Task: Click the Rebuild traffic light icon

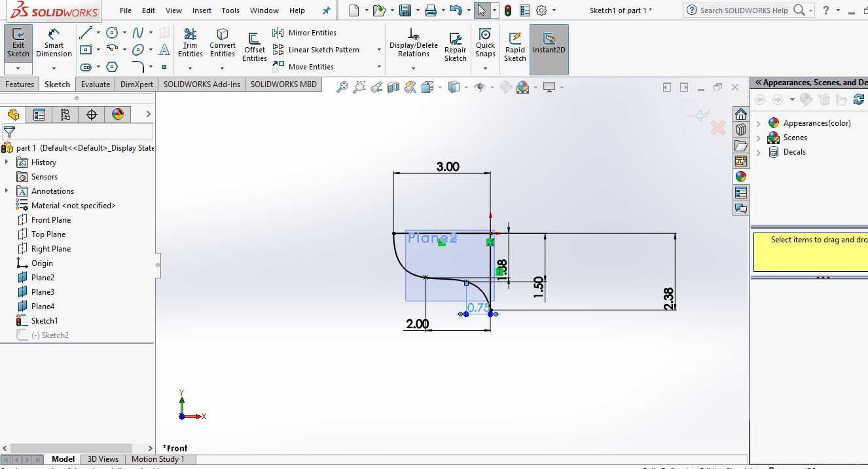Action: tap(508, 10)
